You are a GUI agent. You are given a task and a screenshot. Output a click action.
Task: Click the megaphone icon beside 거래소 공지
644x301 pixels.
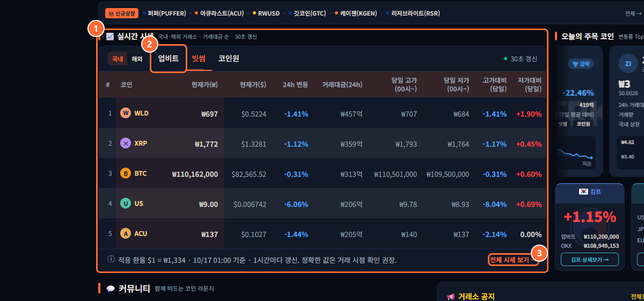[451, 297]
